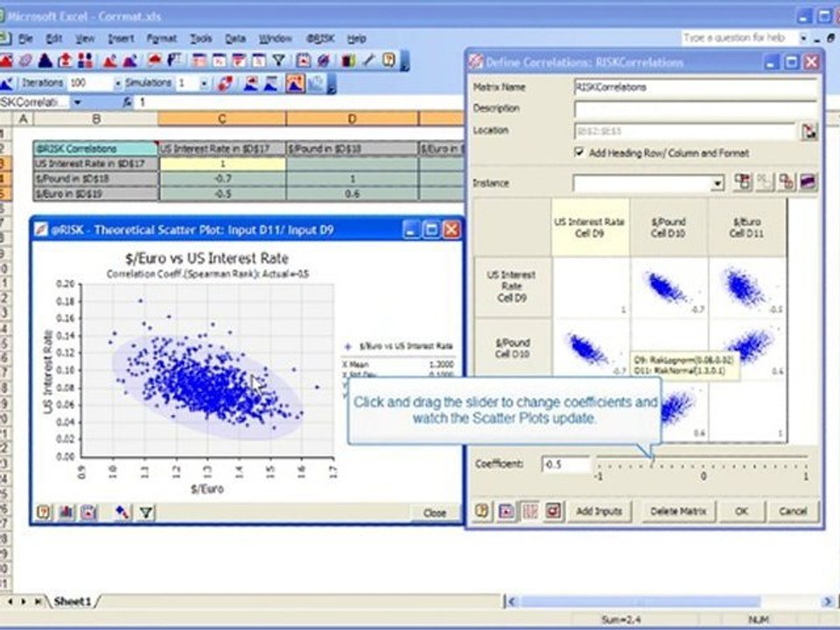Click the arrow icon in scatter plot window footer
This screenshot has width=840, height=630.
[x=122, y=512]
